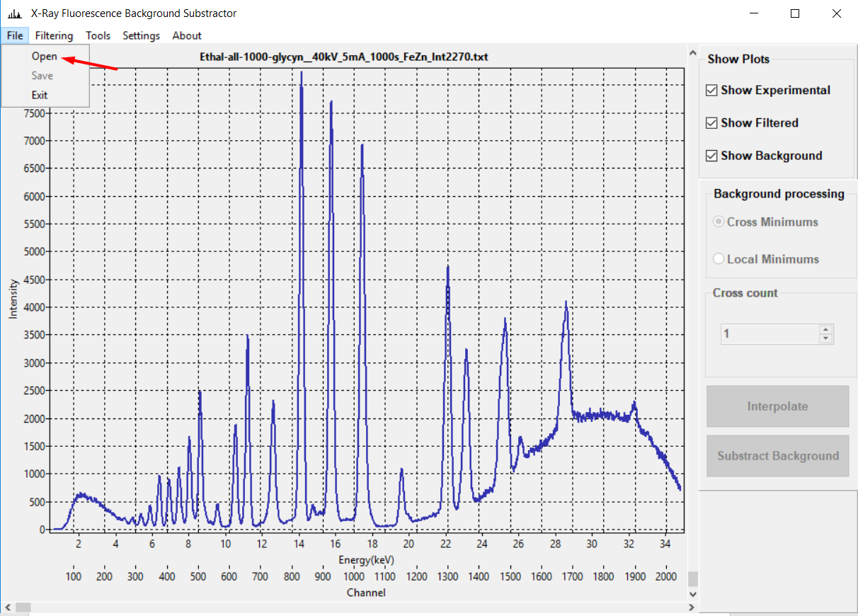Decrease Cross count with down arrow
The image size is (858, 616).
[x=825, y=338]
